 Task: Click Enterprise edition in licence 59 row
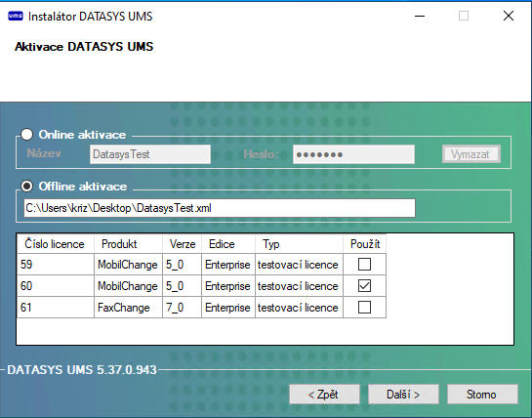[228, 264]
